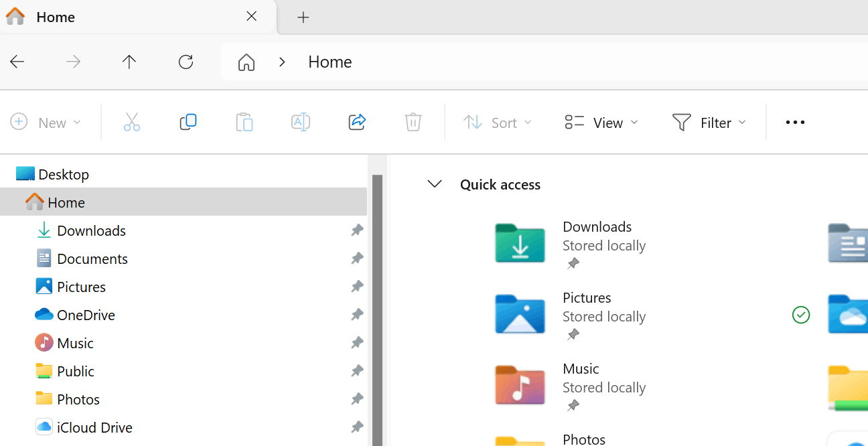This screenshot has height=446, width=868.
Task: Click the Cut scissors icon
Action: pyautogui.click(x=132, y=122)
